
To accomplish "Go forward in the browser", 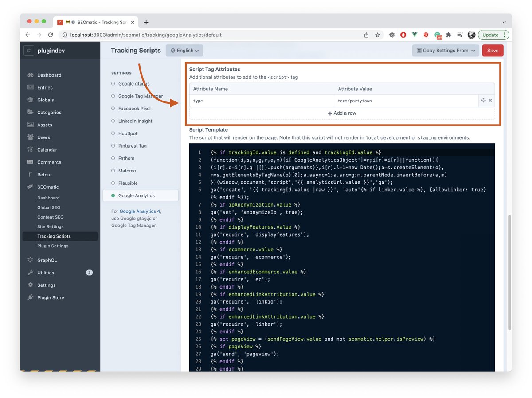I will 39,35.
